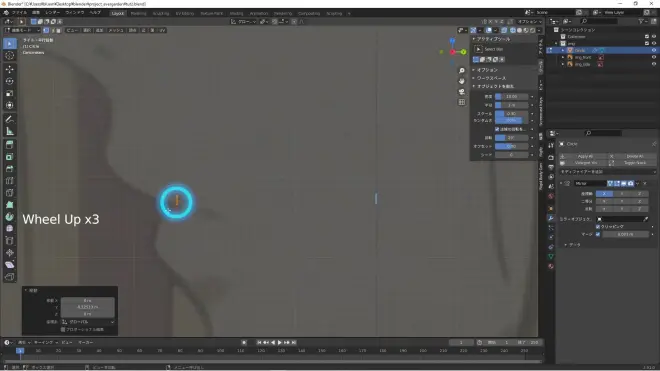660x371 pixels.
Task: Expand the Circle object in the outliner
Action: point(563,50)
